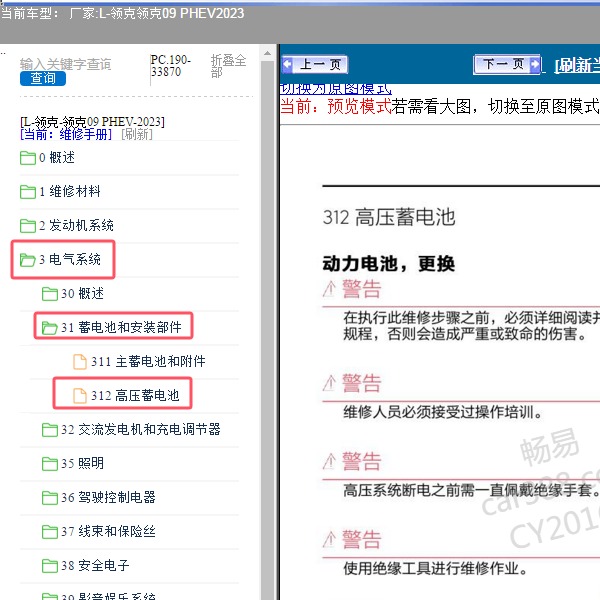
Task: Click the 输入关键字查询 search field
Action: 65,64
